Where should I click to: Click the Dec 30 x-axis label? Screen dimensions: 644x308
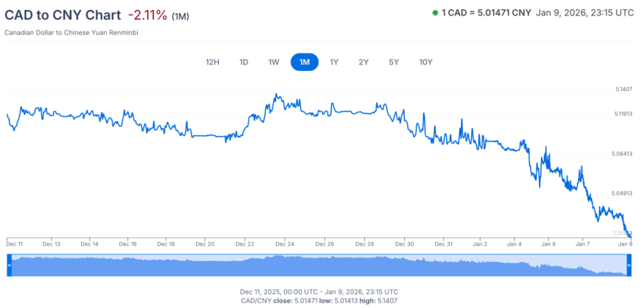pyautogui.click(x=404, y=244)
